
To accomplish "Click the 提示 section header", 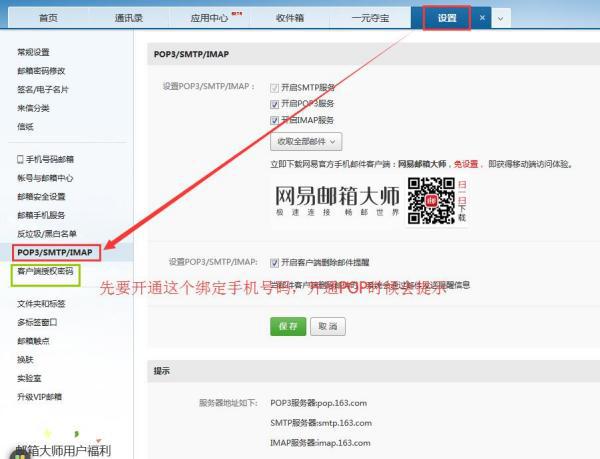I will (373, 371).
